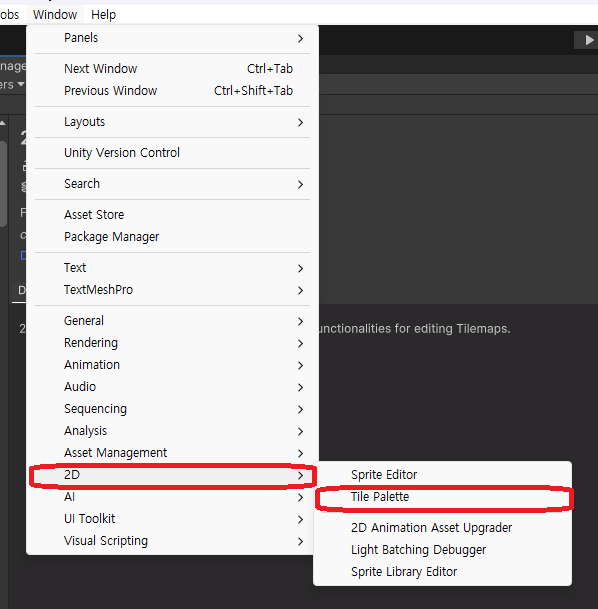
Task: Expand the Visual Scripting submenu
Action: pos(172,541)
